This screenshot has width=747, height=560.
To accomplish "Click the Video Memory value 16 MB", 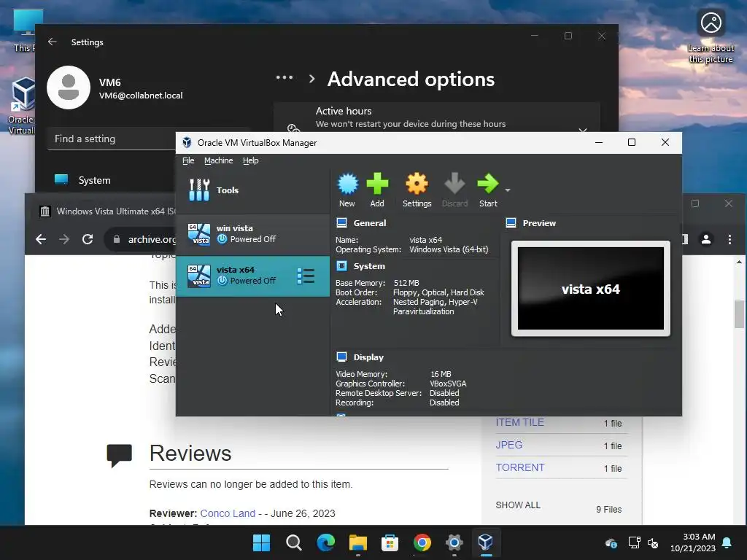I will pos(441,374).
